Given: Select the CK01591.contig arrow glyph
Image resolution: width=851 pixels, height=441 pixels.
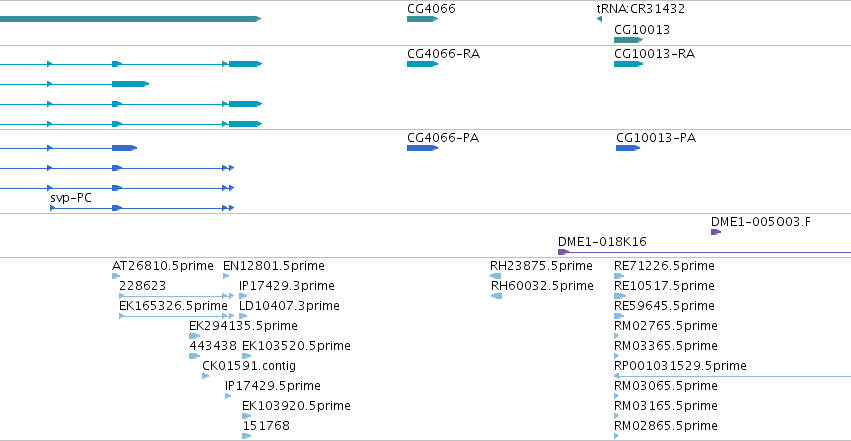Looking at the screenshot, I should 206,376.
